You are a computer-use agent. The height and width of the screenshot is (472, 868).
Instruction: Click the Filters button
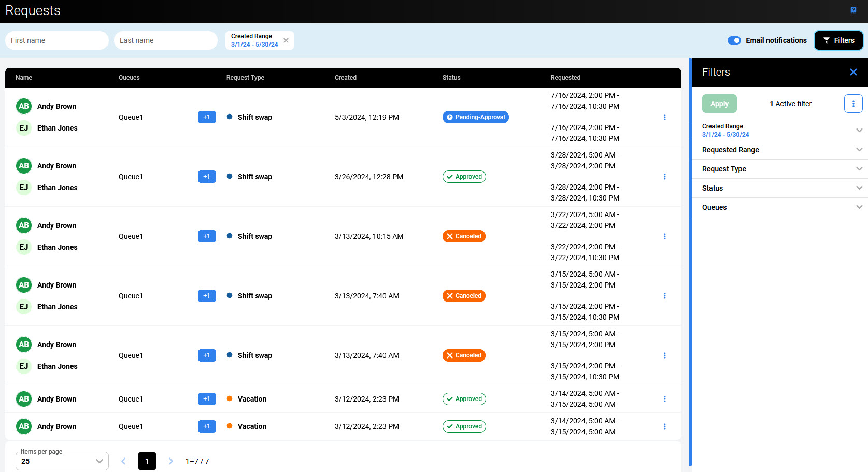tap(838, 40)
